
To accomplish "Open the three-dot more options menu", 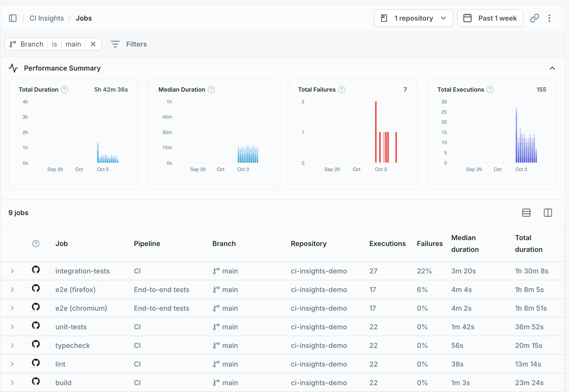I will click(549, 18).
